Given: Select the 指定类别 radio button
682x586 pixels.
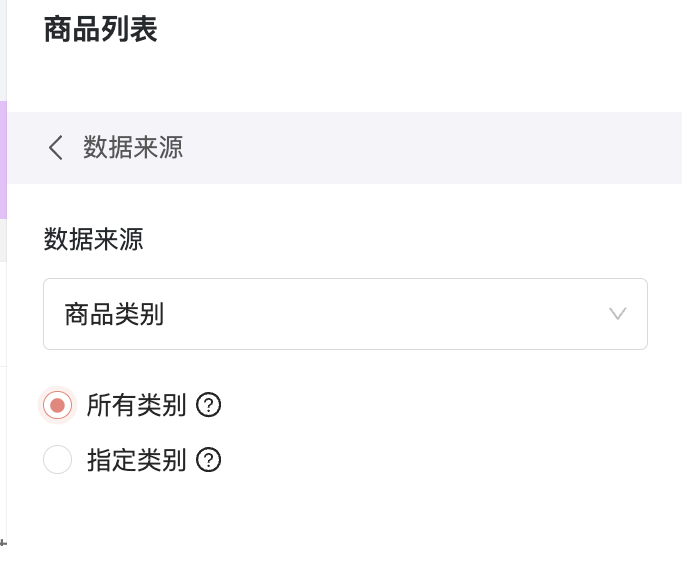Looking at the screenshot, I should tap(57, 460).
